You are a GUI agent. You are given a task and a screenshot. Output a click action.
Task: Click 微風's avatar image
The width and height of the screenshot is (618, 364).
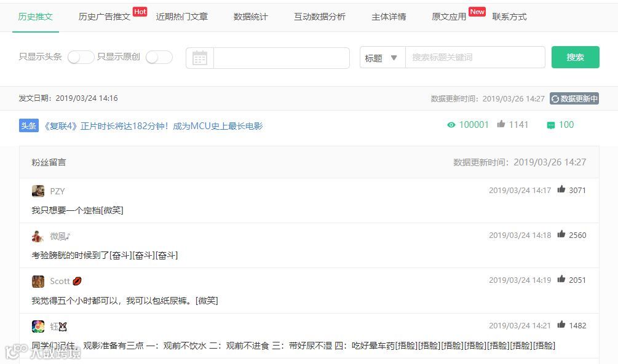38,236
